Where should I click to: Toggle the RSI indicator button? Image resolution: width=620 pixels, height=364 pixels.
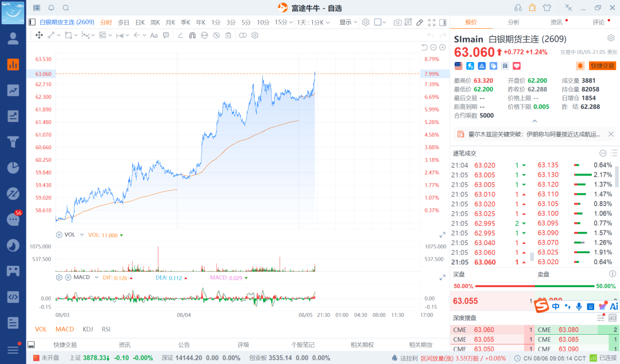(106, 329)
